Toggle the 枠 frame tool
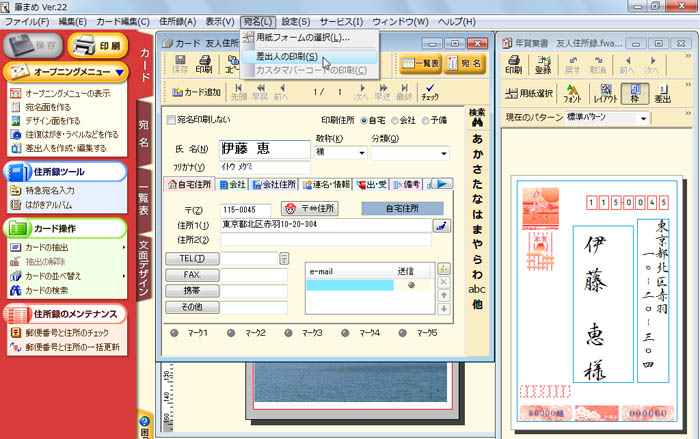This screenshot has height=439, width=700. pos(635,94)
